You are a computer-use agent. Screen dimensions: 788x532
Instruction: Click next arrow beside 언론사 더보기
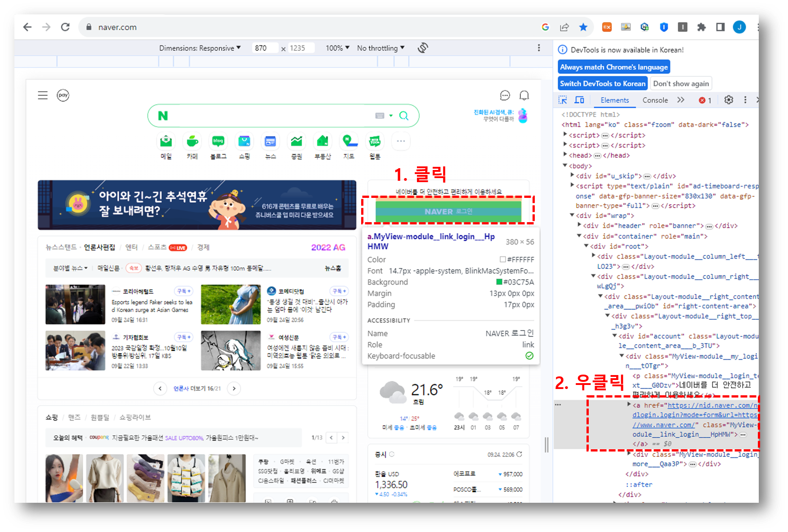coord(234,389)
